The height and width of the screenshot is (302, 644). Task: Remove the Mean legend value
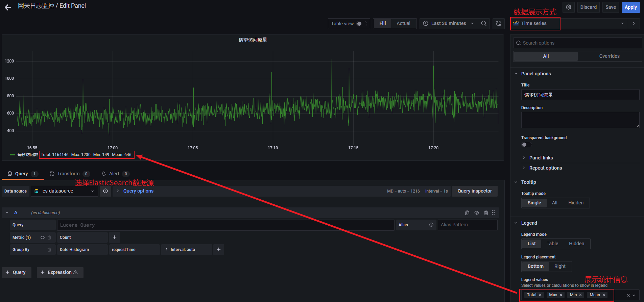pos(604,295)
